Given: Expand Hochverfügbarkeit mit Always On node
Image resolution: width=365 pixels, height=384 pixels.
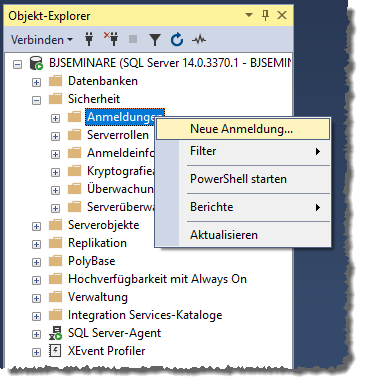Looking at the screenshot, I should click(36, 280).
